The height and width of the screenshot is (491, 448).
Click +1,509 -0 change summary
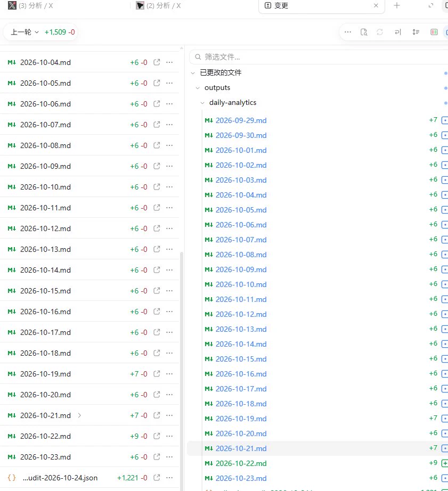[x=60, y=32]
